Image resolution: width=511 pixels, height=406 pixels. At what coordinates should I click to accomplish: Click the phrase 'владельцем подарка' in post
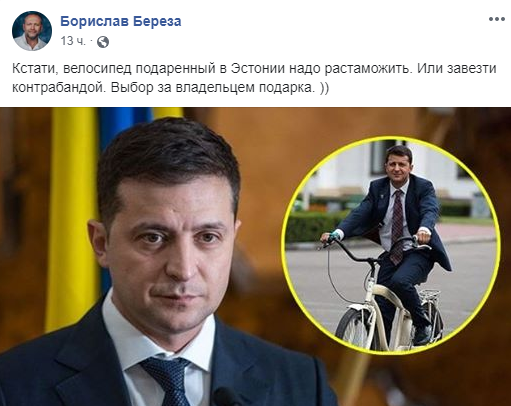pyautogui.click(x=245, y=88)
